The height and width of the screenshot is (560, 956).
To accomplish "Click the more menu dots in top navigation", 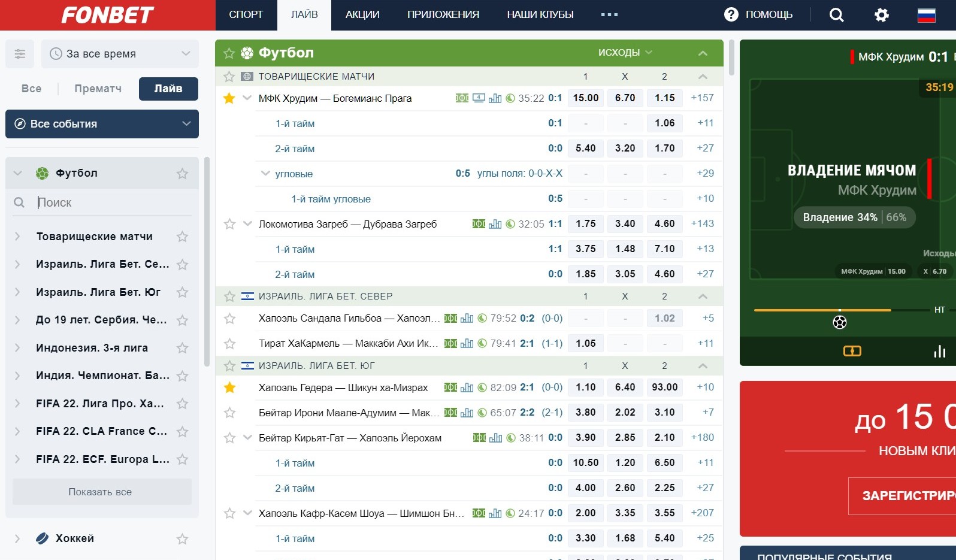I will point(609,14).
